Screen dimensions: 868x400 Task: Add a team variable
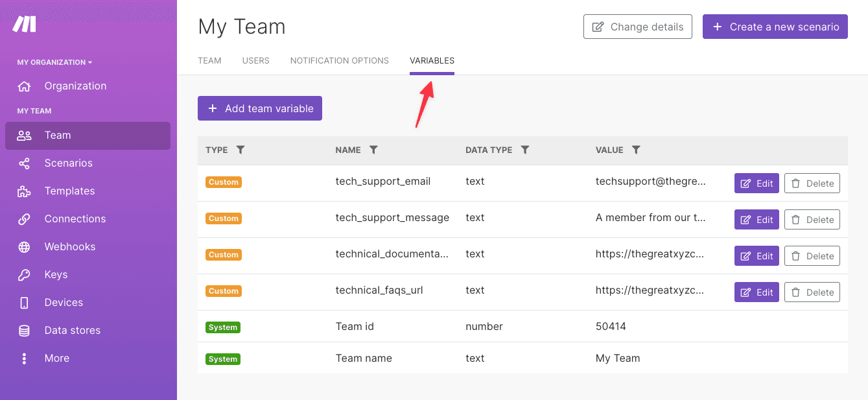point(259,108)
